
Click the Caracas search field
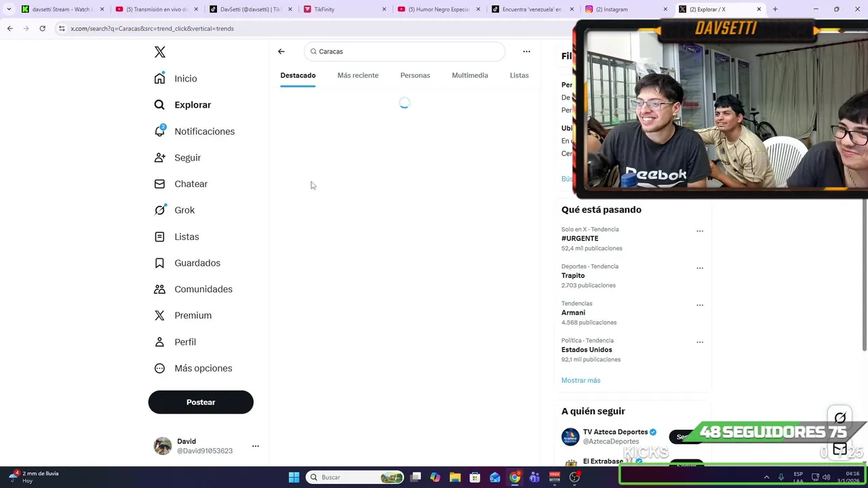pyautogui.click(x=405, y=52)
